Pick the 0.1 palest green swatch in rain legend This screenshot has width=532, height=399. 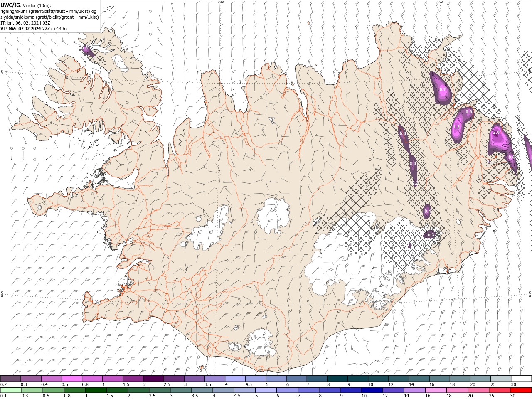coord(11,390)
